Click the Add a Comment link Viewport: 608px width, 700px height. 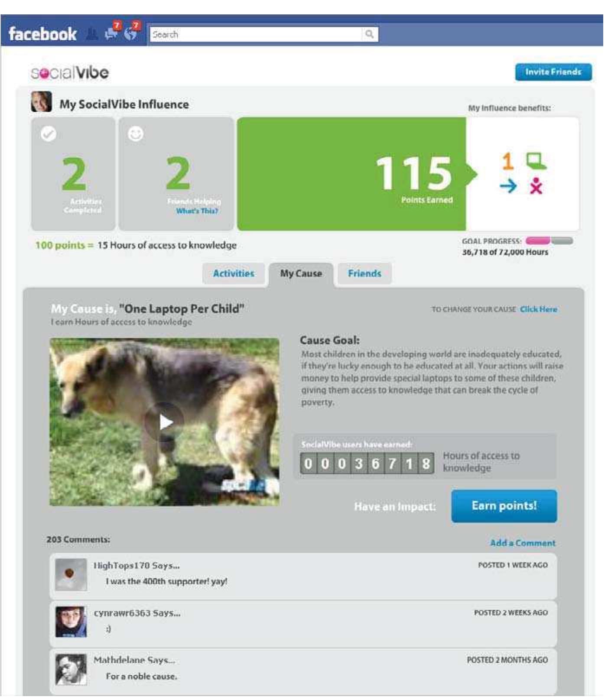523,543
